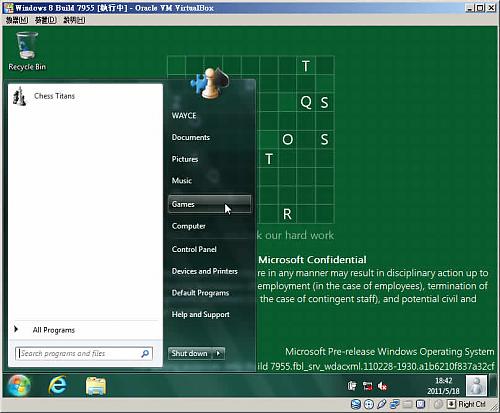This screenshot has height=413, width=500.
Task: Click the shared folders status icon
Action: [407, 404]
